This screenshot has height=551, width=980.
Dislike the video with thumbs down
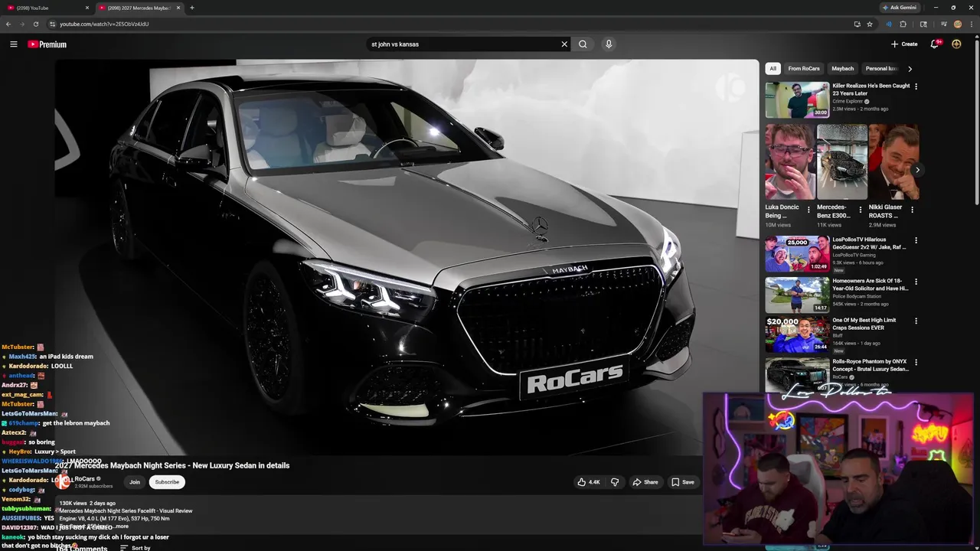click(614, 482)
